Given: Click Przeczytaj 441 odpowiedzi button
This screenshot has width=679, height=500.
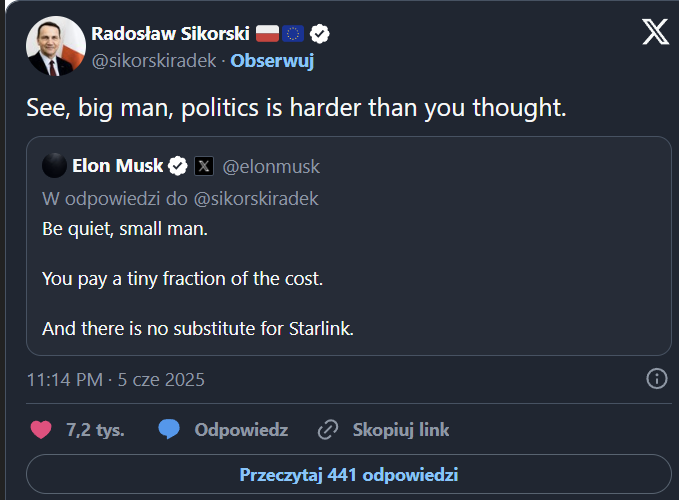Looking at the screenshot, I should point(348,474).
